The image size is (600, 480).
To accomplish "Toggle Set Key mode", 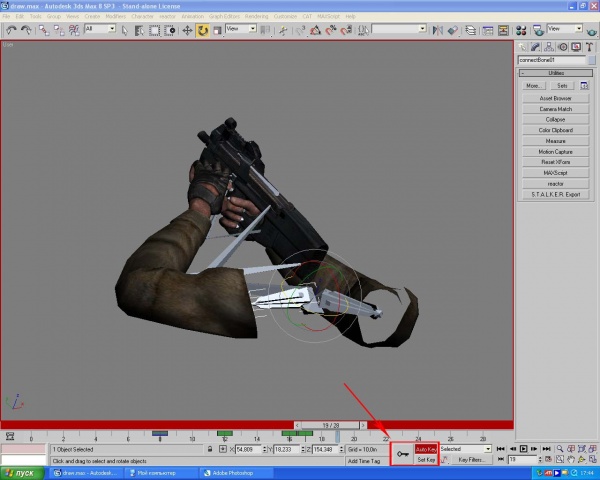I will pyautogui.click(x=426, y=460).
